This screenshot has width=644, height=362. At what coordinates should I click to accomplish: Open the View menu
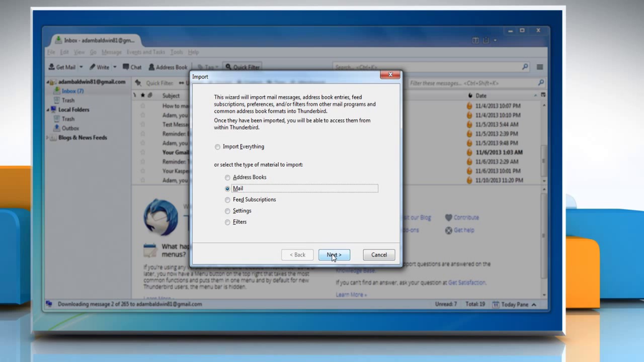[x=79, y=52]
